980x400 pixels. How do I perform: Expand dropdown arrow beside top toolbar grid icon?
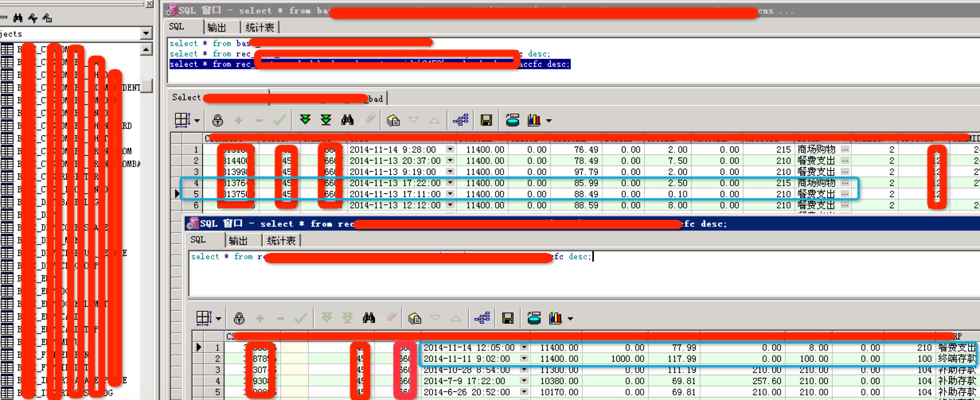pyautogui.click(x=197, y=120)
